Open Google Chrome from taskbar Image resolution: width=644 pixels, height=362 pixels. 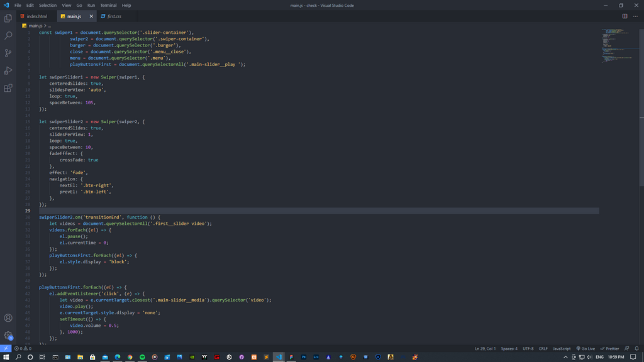(x=130, y=357)
